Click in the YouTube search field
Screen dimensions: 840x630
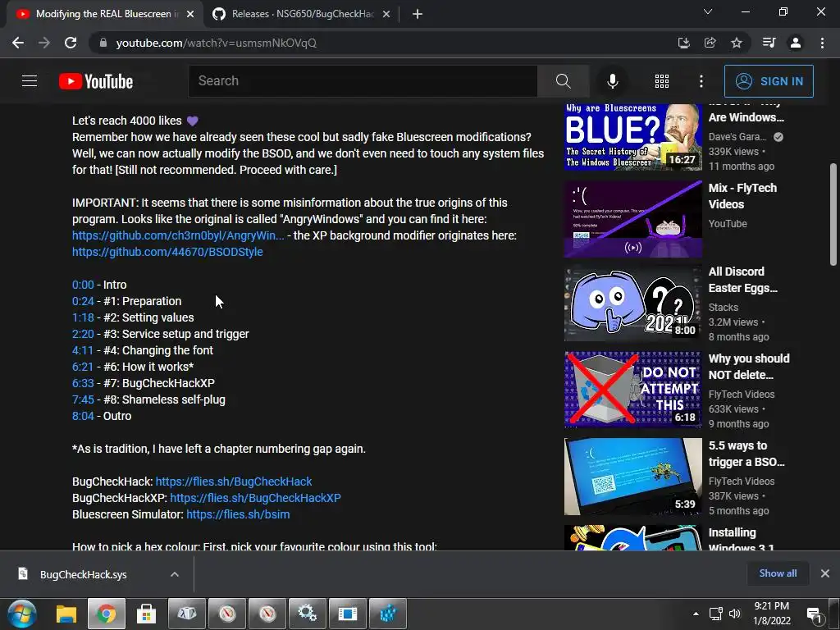pyautogui.click(x=363, y=81)
